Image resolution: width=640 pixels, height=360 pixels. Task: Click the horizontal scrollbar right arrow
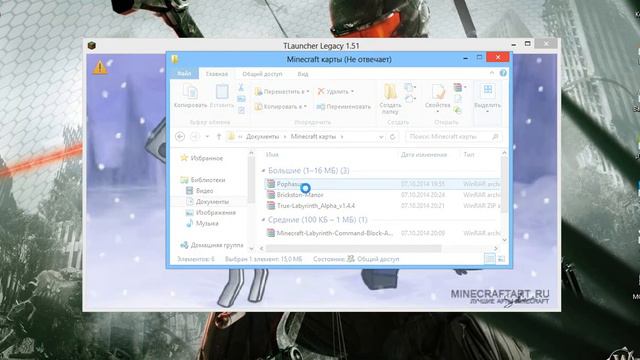point(496,248)
